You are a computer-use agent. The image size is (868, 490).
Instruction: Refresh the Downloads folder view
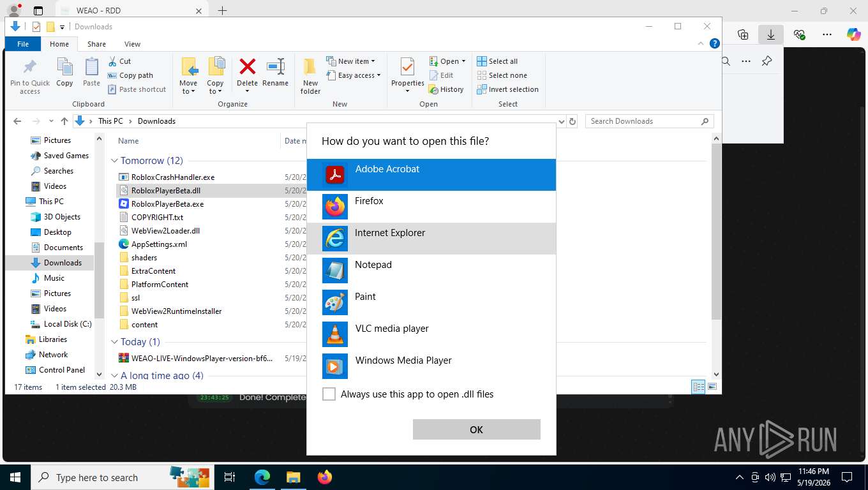pyautogui.click(x=572, y=121)
